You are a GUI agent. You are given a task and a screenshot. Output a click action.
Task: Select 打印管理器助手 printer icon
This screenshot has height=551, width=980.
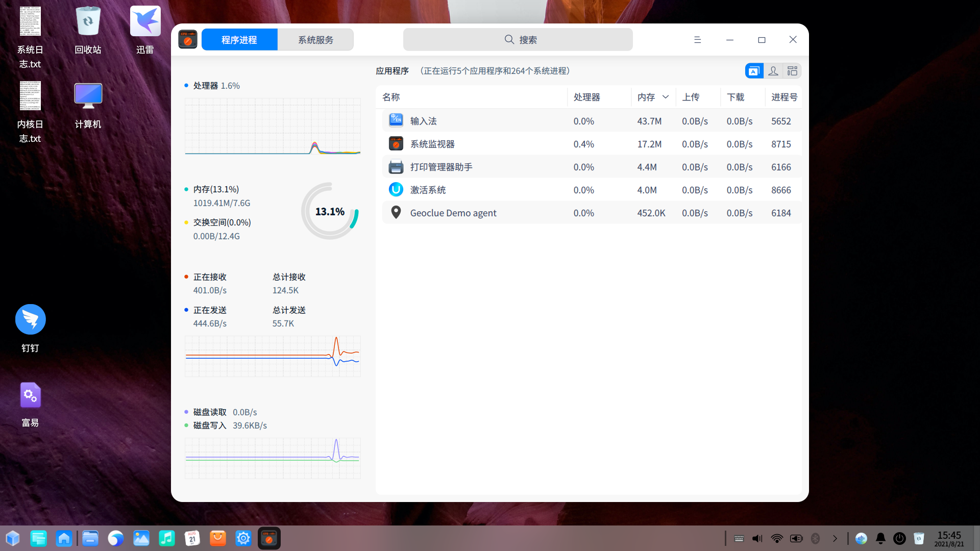pyautogui.click(x=396, y=167)
